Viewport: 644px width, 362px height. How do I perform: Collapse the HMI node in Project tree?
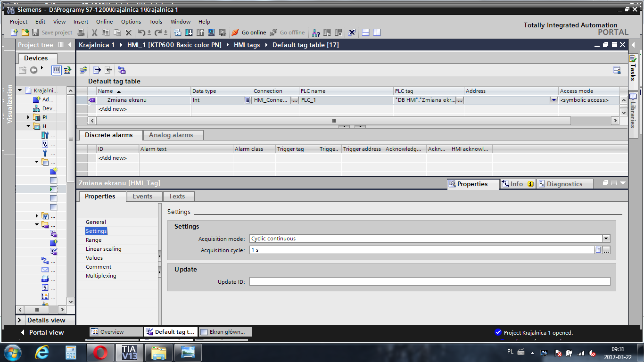[x=28, y=126]
